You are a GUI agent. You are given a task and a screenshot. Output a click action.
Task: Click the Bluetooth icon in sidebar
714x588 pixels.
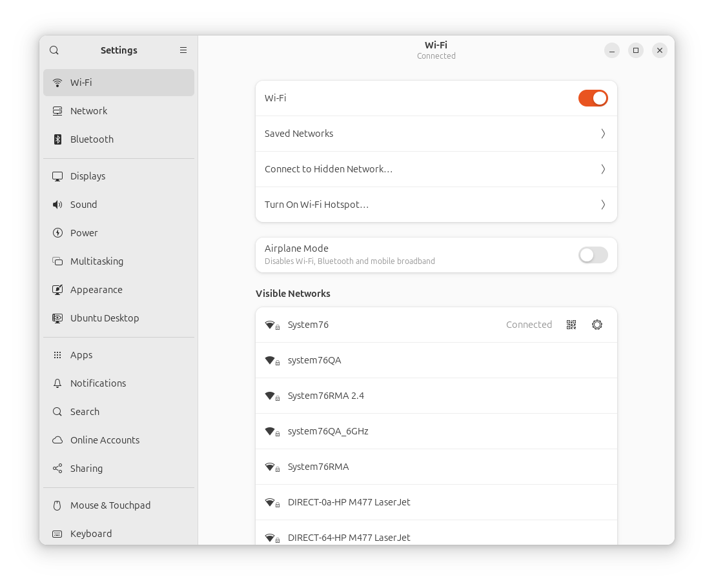[x=57, y=139]
